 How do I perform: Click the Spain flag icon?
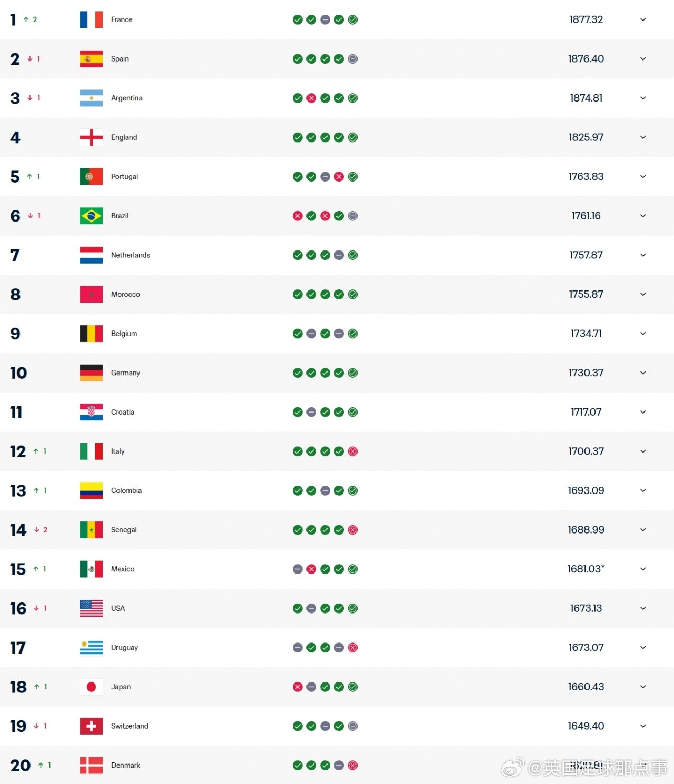tap(91, 58)
